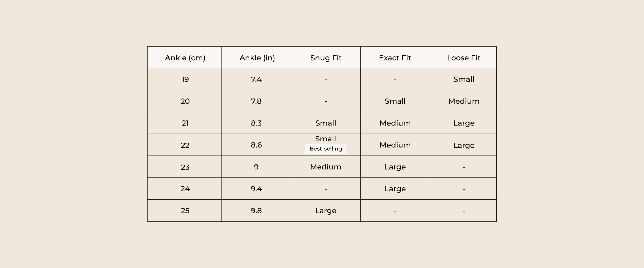Select the 19 cm ankle cell

[x=185, y=80]
